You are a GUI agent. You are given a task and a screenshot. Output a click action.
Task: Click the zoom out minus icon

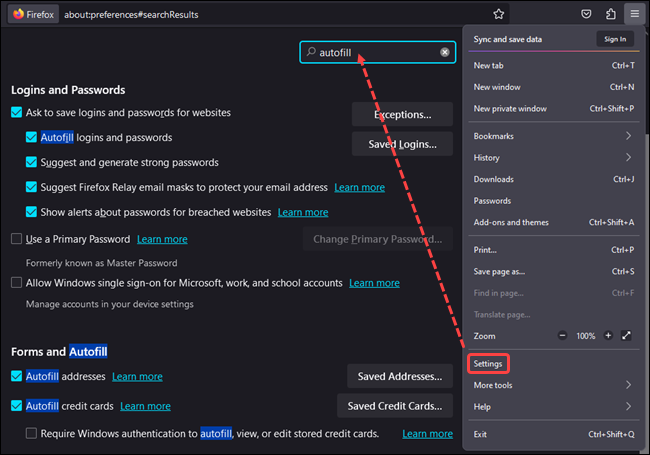[x=563, y=336]
